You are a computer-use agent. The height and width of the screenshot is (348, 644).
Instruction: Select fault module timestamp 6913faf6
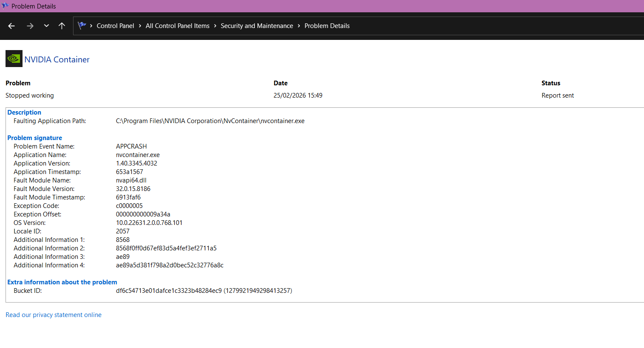point(128,197)
